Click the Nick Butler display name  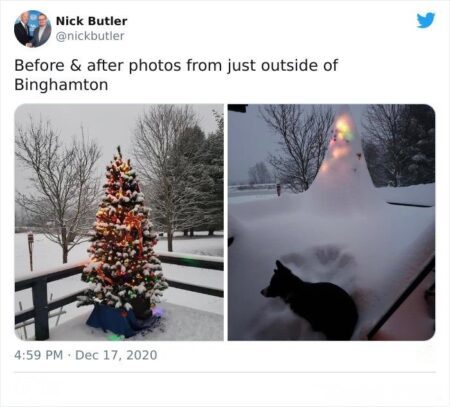[x=91, y=21]
